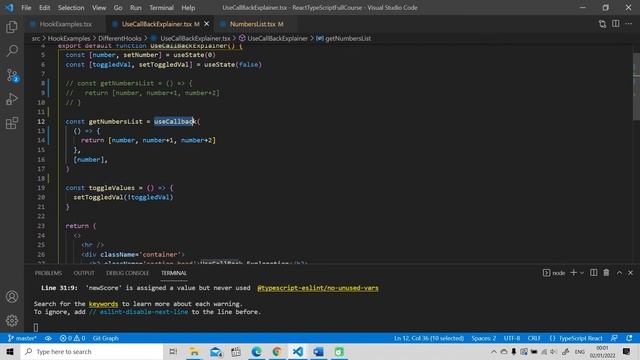Click getNumbersList breadcrumb symbol
This screenshot has width=640, height=360.
click(344, 38)
